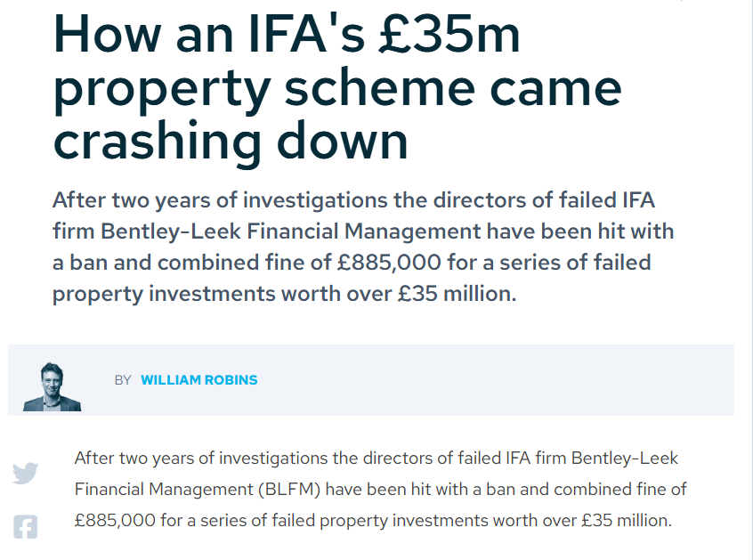Open William Robins author page link
The image size is (753, 560).
(199, 380)
